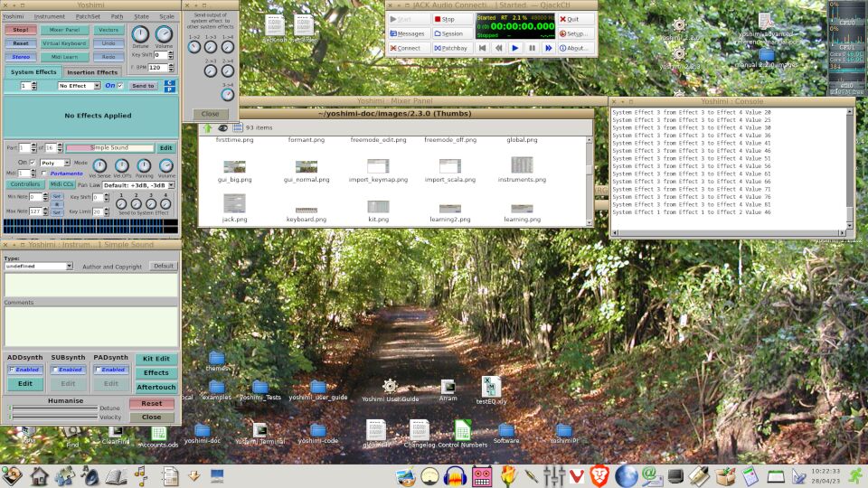868x488 pixels.
Task: Toggle the system effect On checkbox
Action: tap(120, 86)
